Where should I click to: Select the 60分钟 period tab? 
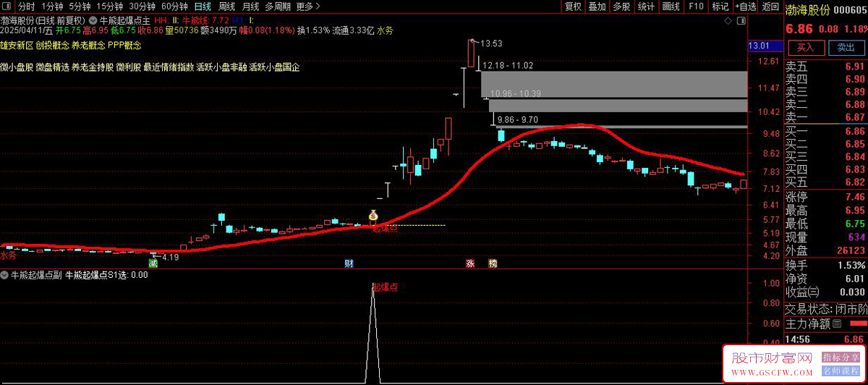174,6
